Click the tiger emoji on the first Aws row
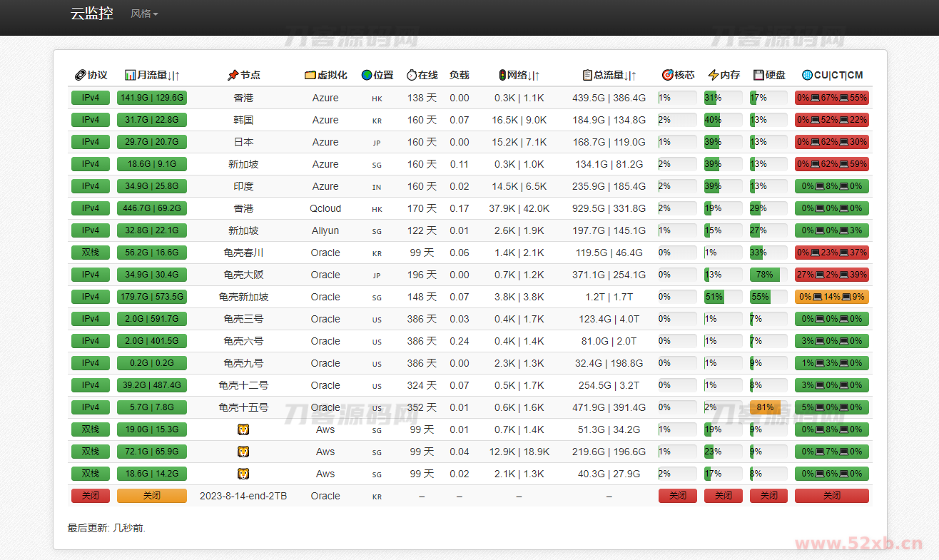Viewport: 939px width, 560px height. (243, 429)
